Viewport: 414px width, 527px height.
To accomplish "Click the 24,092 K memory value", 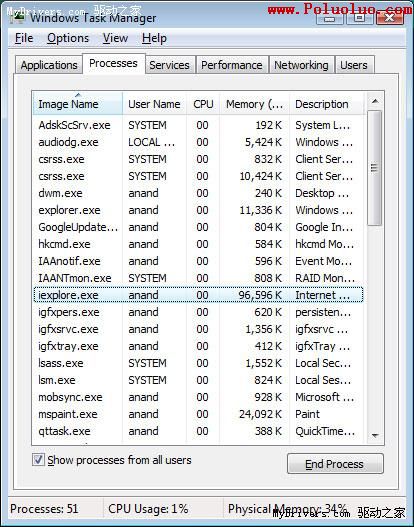I will click(x=260, y=414).
